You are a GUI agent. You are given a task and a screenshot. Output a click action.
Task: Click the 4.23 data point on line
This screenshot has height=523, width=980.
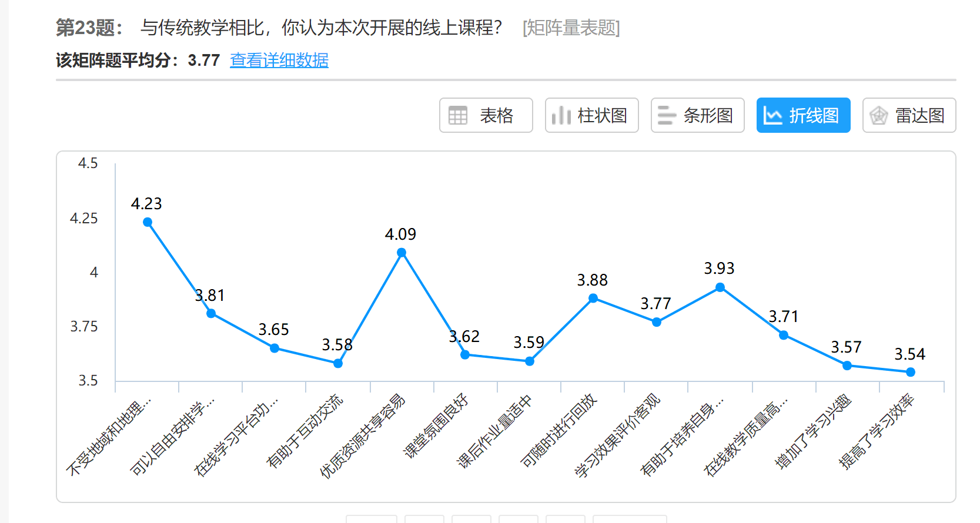[x=148, y=222]
